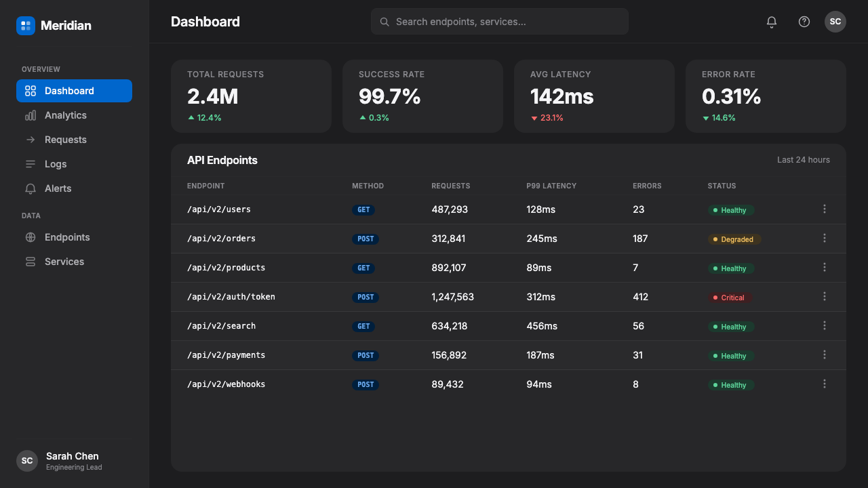868x488 pixels.
Task: Open the Alerts page
Action: [74, 188]
